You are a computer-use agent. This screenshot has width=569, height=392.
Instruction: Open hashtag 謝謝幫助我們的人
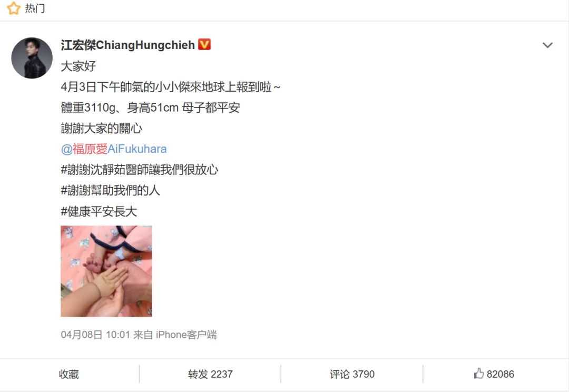point(110,190)
